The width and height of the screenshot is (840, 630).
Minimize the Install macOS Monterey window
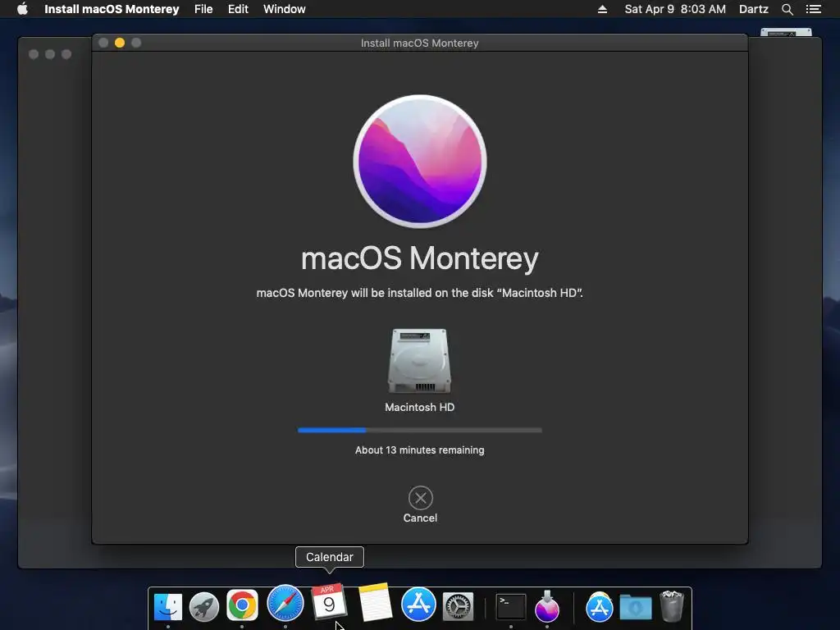click(120, 43)
